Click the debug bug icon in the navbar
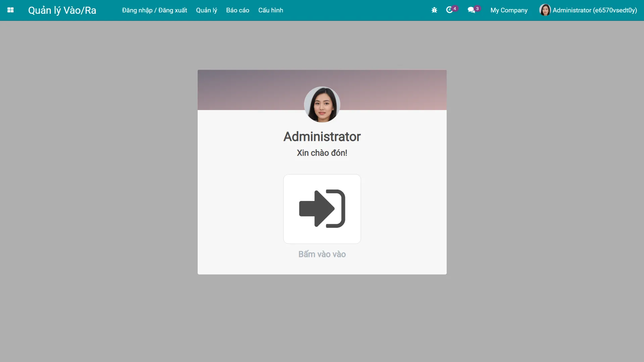This screenshot has width=644, height=362. tap(434, 10)
